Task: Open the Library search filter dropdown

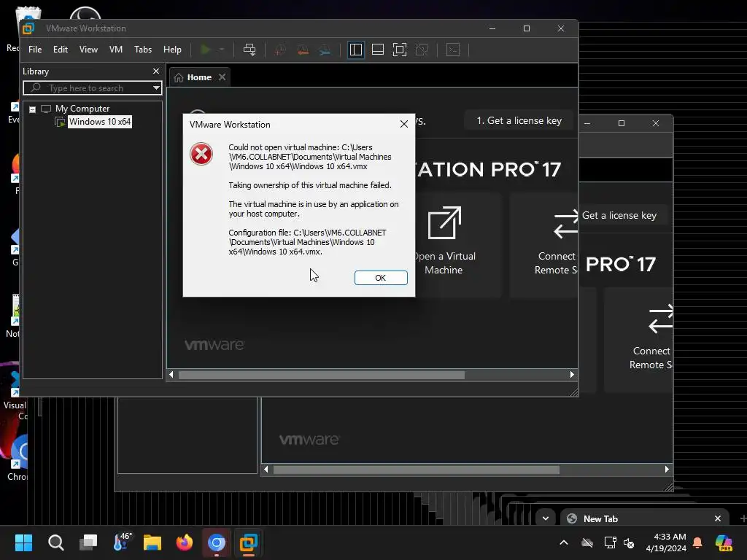Action: click(156, 88)
